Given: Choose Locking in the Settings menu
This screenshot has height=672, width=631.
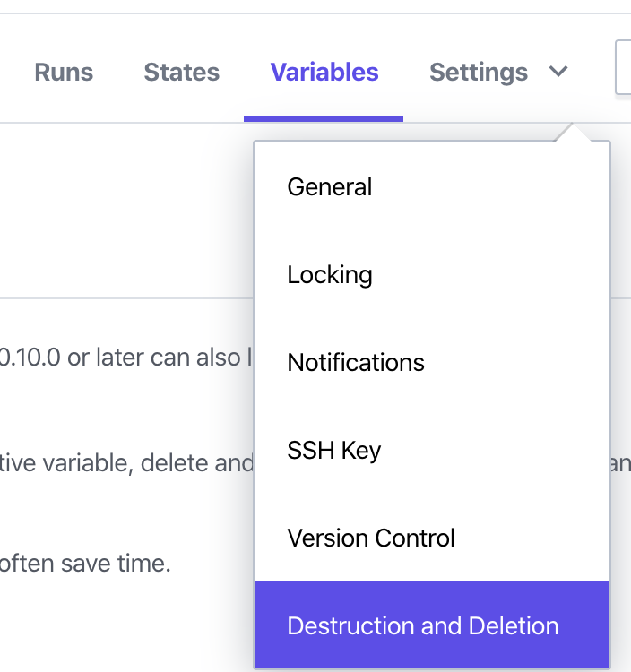Looking at the screenshot, I should pyautogui.click(x=329, y=275).
